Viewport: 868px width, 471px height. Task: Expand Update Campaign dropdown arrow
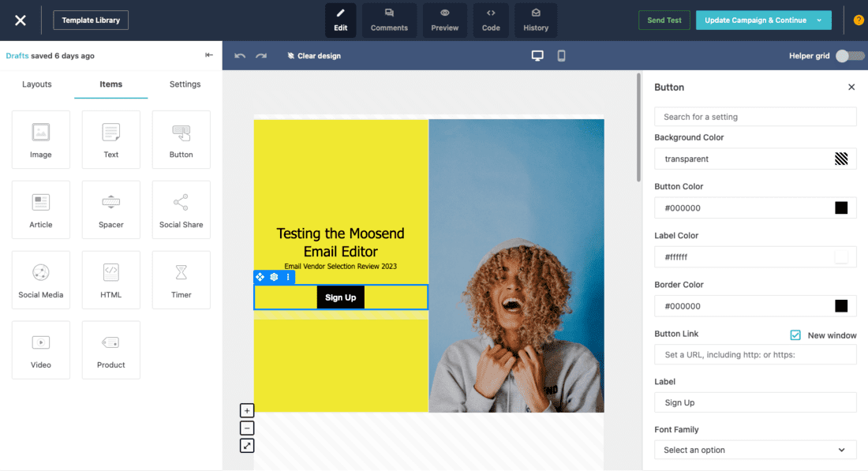819,21
